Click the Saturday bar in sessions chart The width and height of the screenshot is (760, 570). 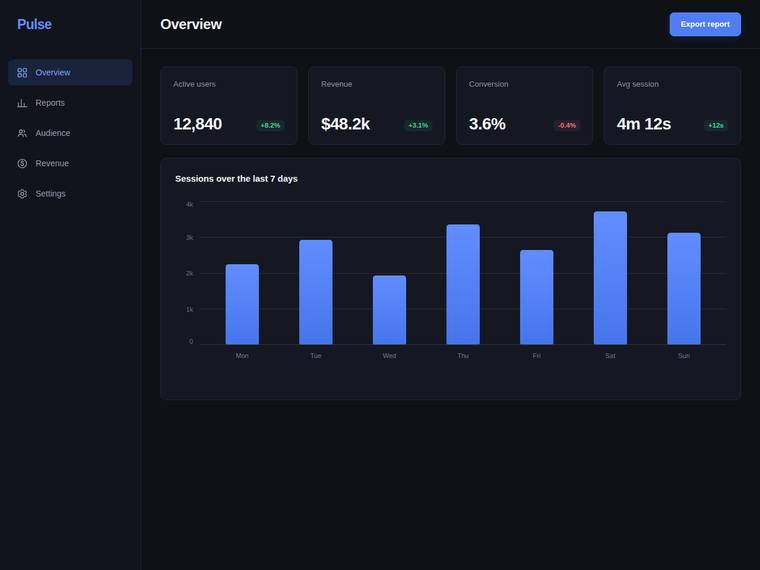pos(610,278)
